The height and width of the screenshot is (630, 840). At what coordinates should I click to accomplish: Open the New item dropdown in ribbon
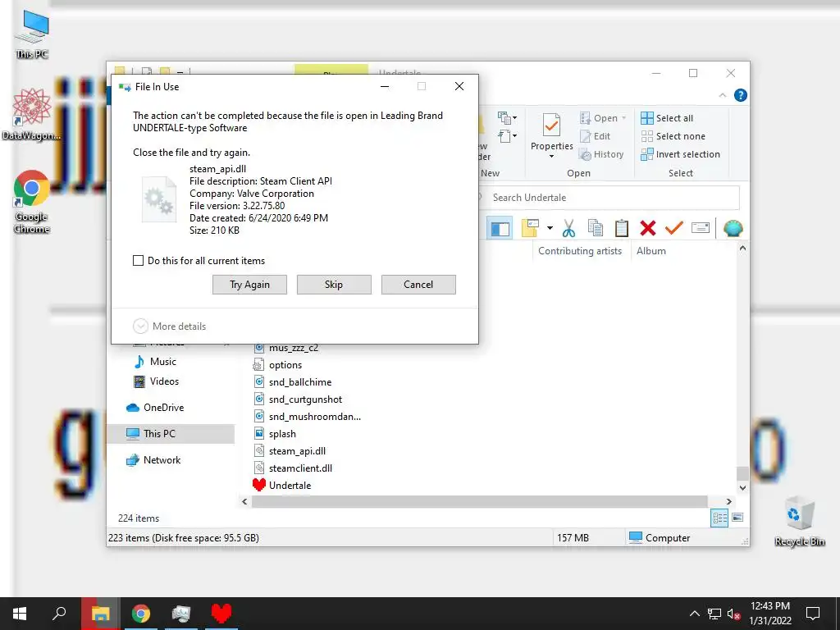click(507, 118)
